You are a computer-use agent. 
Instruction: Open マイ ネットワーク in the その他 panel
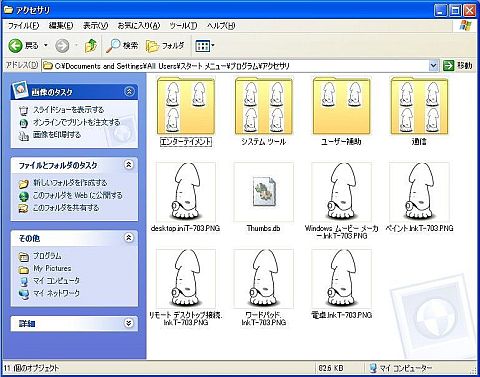click(56, 293)
